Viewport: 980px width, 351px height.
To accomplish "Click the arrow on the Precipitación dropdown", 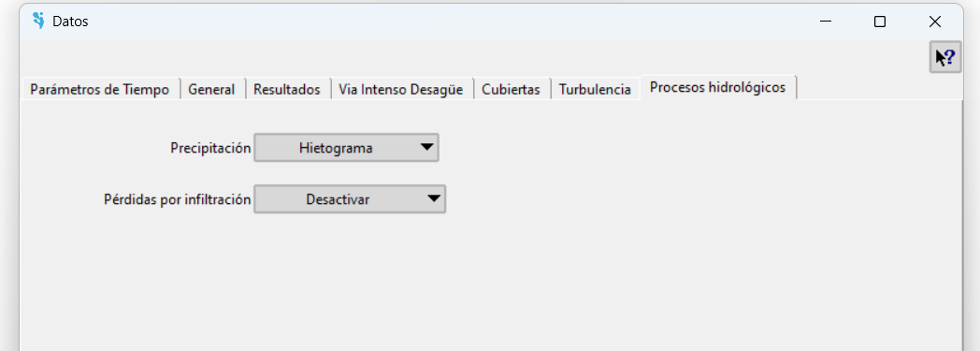I will coord(426,148).
